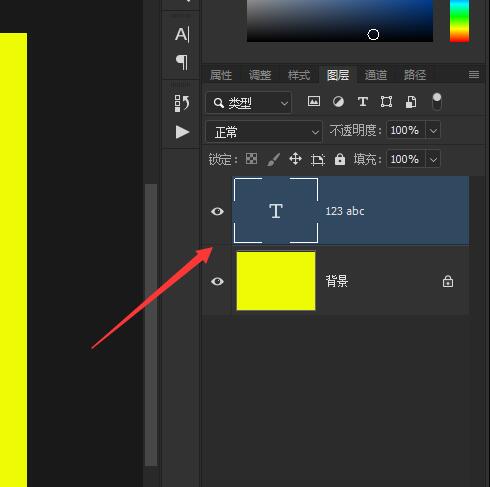The height and width of the screenshot is (487, 490).
Task: Open the 正常 blend mode dropdown
Action: pyautogui.click(x=264, y=132)
